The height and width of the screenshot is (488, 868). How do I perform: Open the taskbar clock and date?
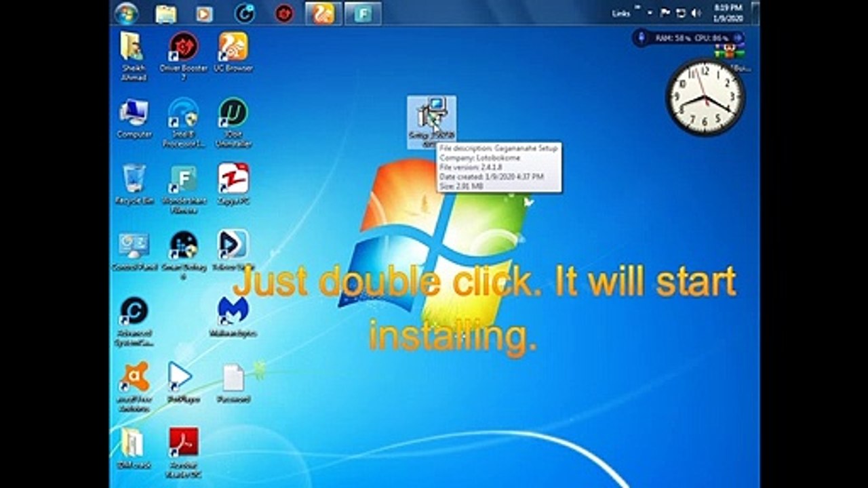(728, 12)
